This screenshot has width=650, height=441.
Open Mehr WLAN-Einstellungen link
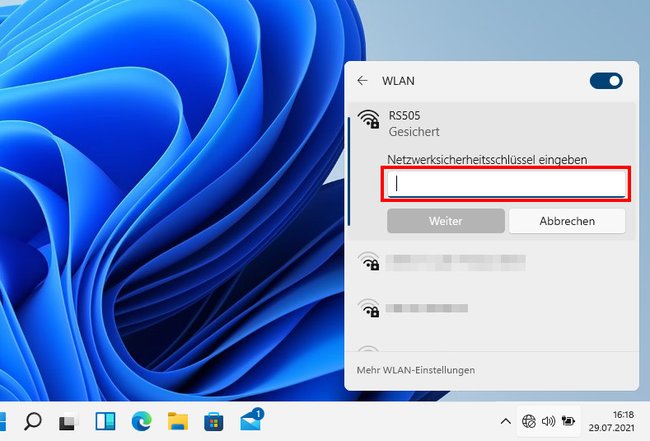click(416, 370)
